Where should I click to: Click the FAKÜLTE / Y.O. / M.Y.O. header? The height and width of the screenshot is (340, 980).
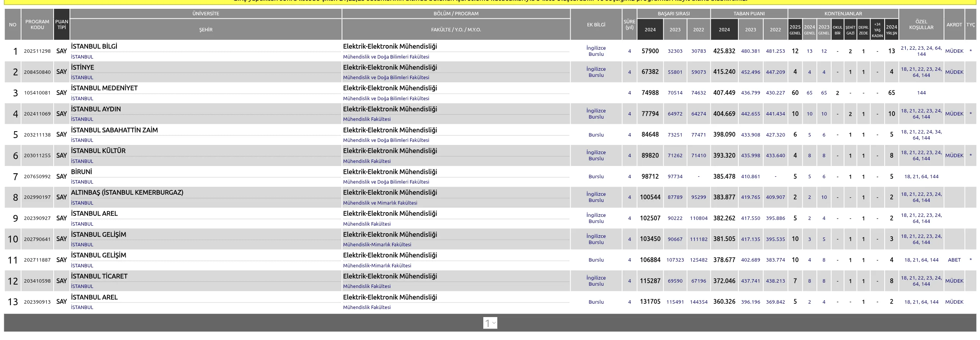tap(456, 29)
